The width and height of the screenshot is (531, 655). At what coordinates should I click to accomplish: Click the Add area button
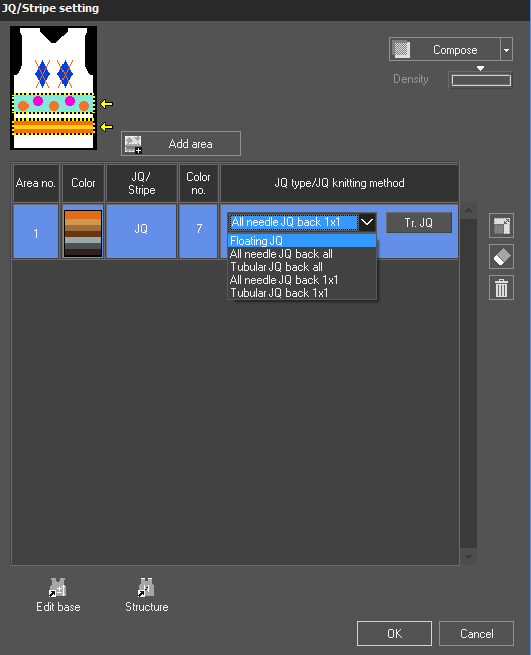(180, 144)
